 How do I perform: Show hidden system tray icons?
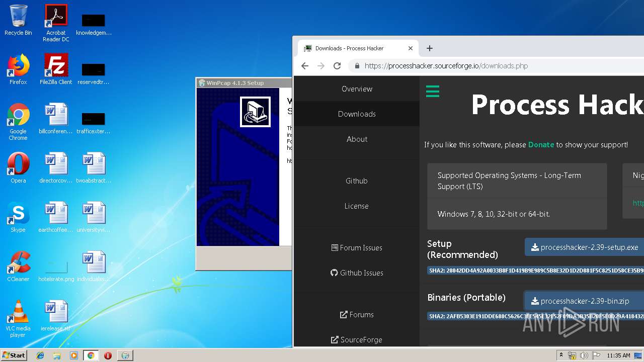point(561,355)
